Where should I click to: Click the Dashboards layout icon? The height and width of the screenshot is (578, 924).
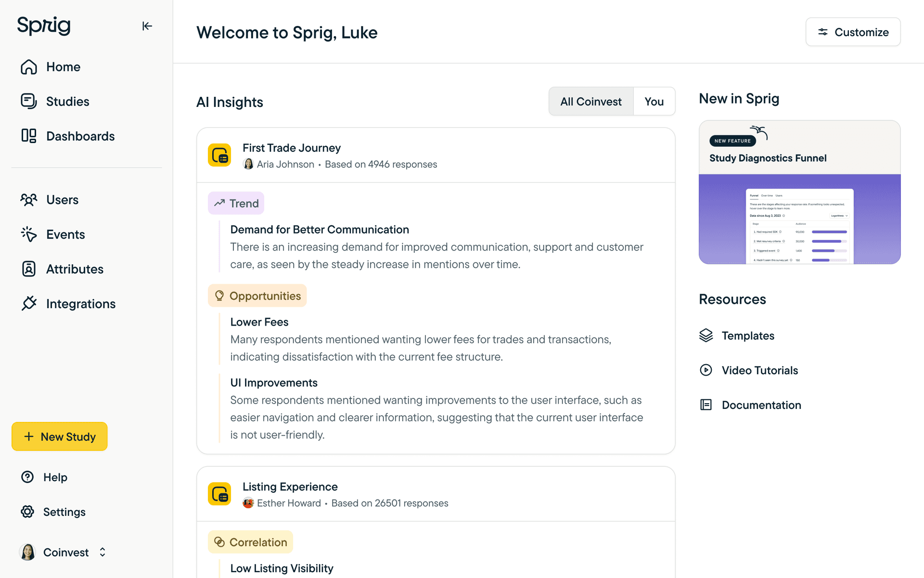[x=29, y=136]
